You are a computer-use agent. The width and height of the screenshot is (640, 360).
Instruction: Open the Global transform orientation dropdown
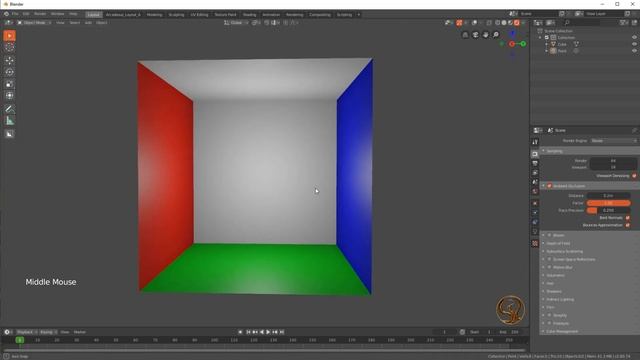click(x=236, y=23)
